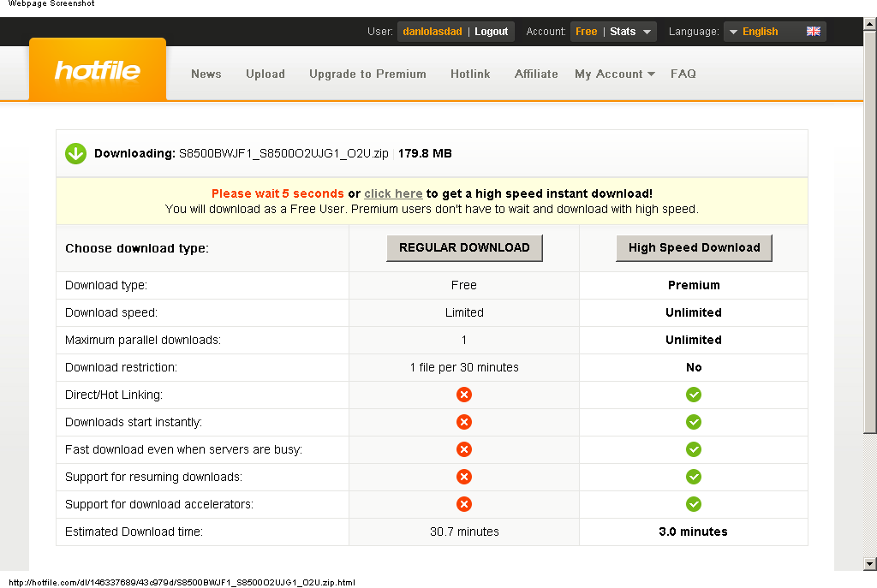Screen dimensions: 877x588
Task: Click green check in download accelerators row
Action: point(694,504)
